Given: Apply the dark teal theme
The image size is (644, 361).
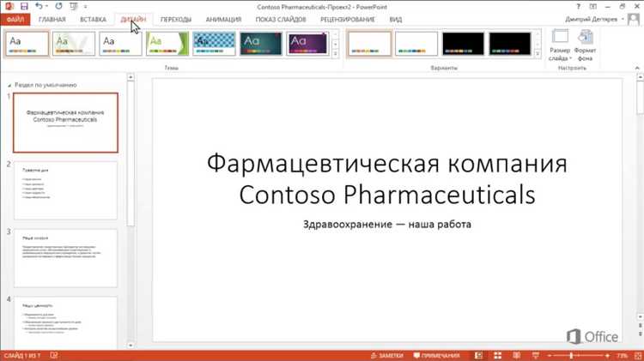Looking at the screenshot, I should [261, 44].
